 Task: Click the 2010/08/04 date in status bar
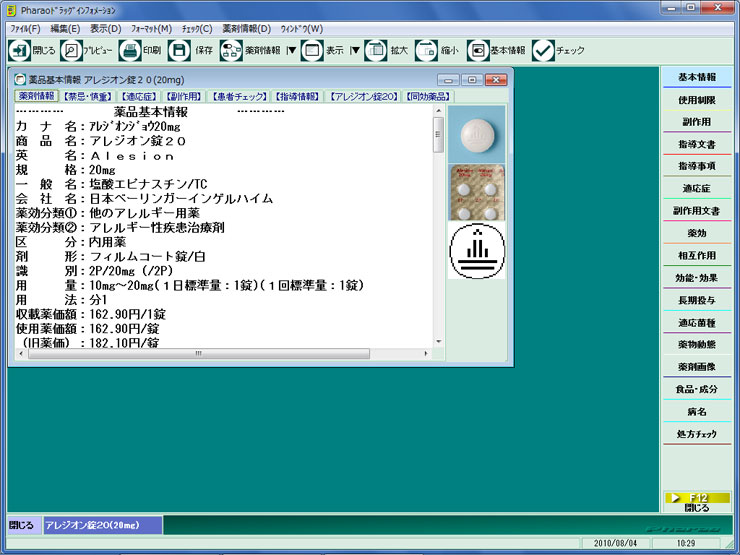click(x=615, y=543)
